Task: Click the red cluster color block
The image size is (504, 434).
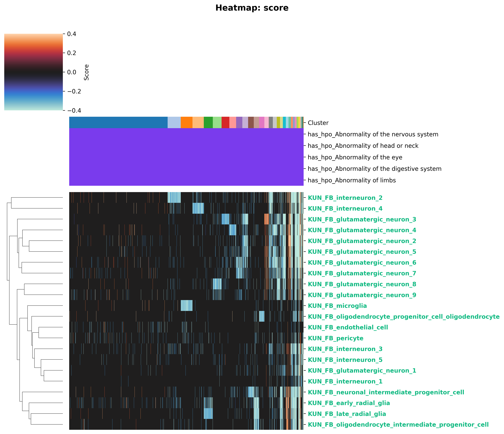Action: (225, 122)
